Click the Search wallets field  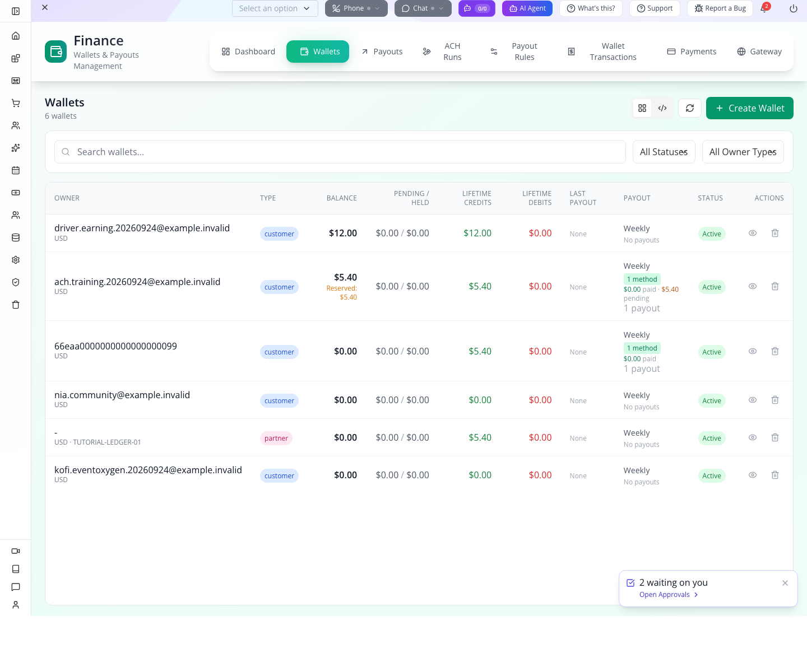340,152
